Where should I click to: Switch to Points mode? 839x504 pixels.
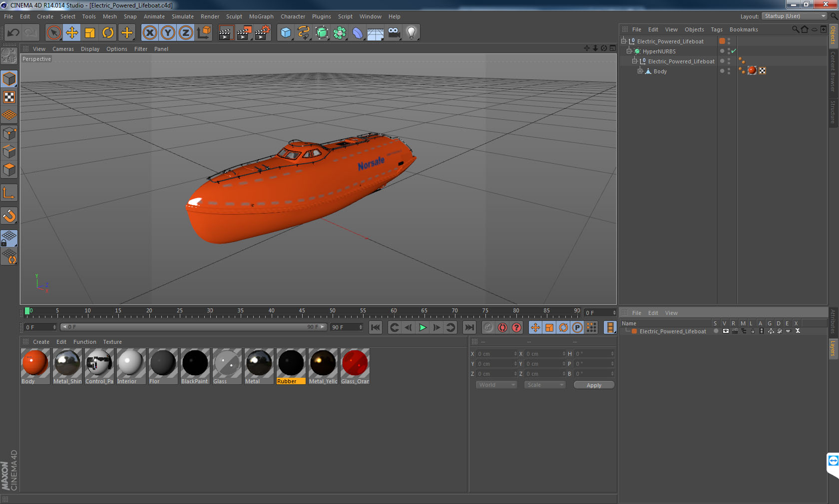pyautogui.click(x=9, y=134)
